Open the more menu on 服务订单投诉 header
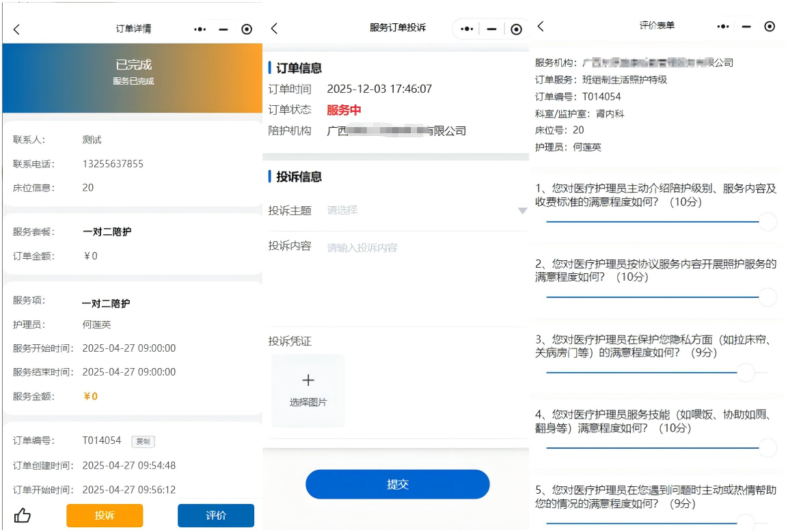Image resolution: width=788 pixels, height=532 pixels. 467,29
